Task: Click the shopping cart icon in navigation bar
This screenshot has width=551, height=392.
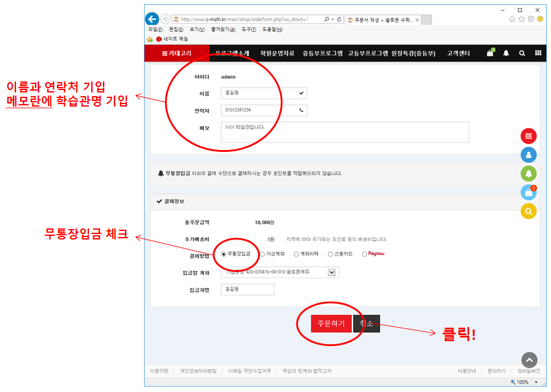Action: coord(490,53)
